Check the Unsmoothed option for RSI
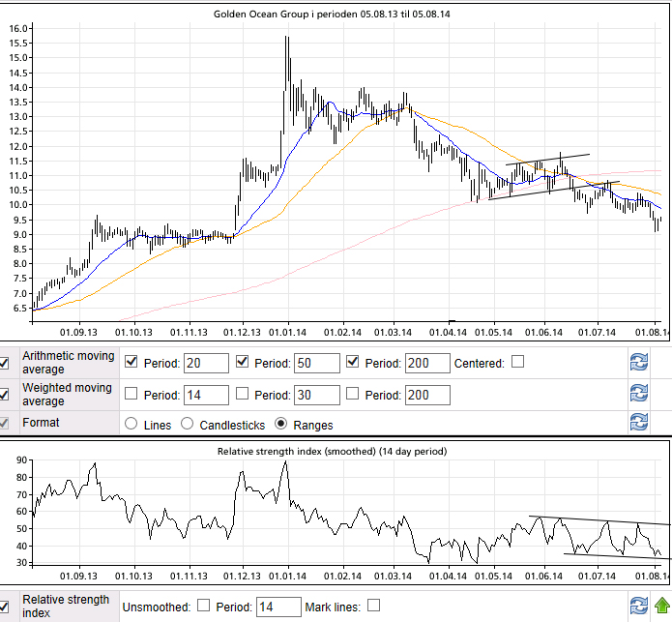The height and width of the screenshot is (622, 672). click(204, 606)
